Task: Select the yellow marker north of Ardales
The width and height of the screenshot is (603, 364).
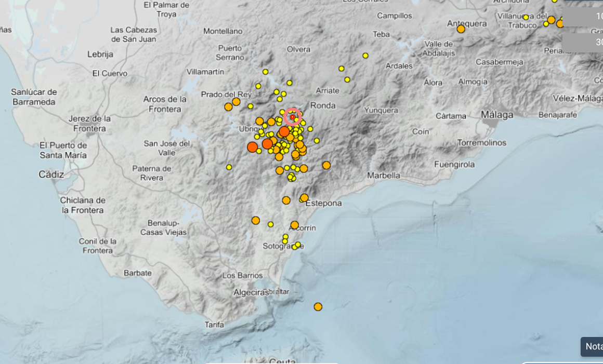Action: (x=365, y=56)
